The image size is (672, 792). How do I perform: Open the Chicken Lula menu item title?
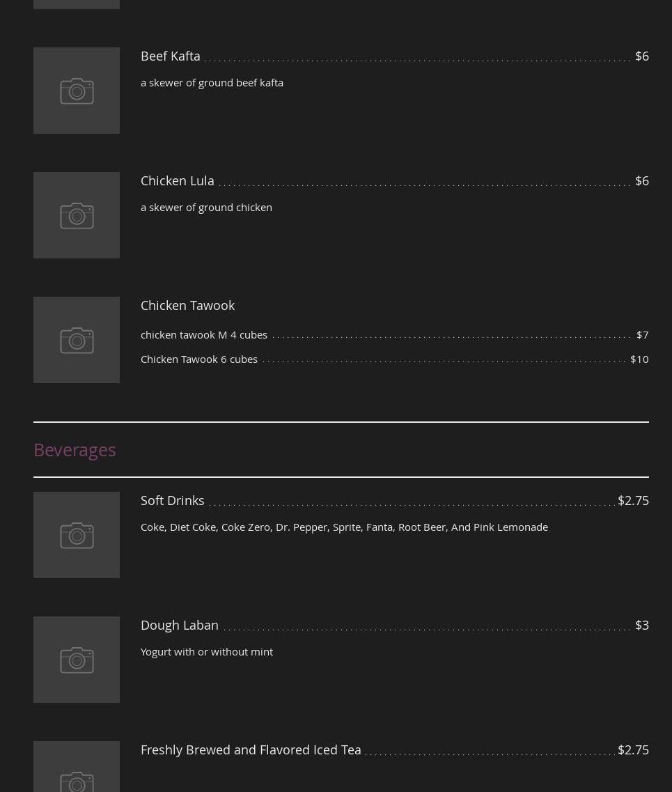[178, 180]
